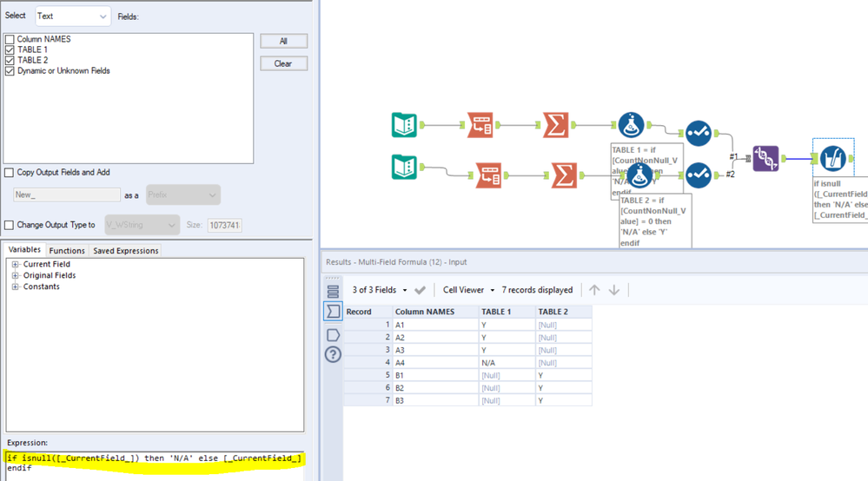The image size is (868, 481).
Task: Select the upper Summarize sigma tool
Action: click(556, 125)
